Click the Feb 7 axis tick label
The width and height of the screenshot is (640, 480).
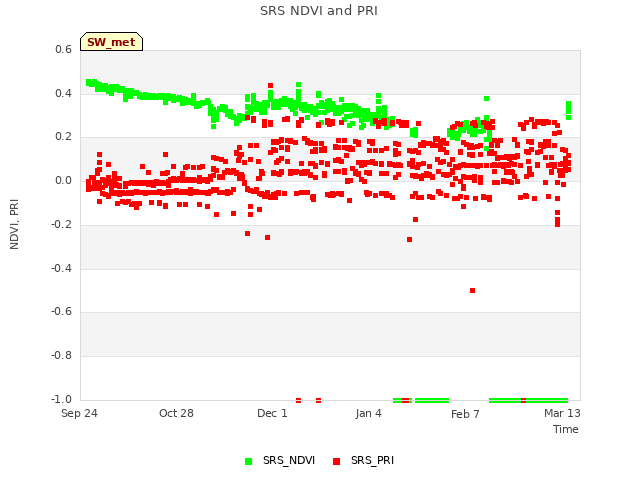465,414
